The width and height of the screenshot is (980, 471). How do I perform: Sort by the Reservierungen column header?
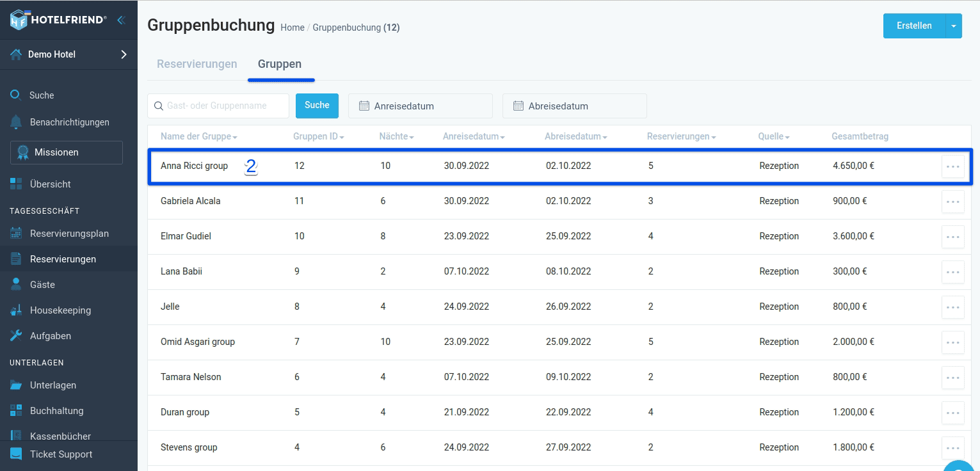[681, 136]
